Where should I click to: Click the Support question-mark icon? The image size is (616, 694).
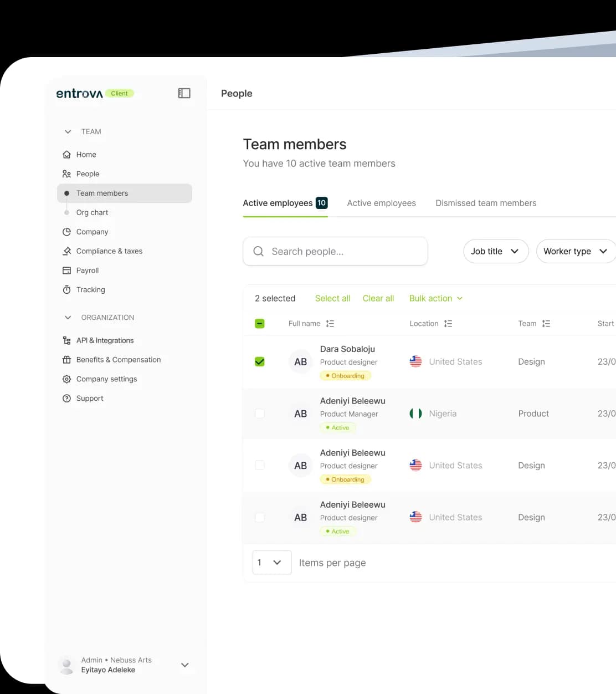pyautogui.click(x=66, y=399)
